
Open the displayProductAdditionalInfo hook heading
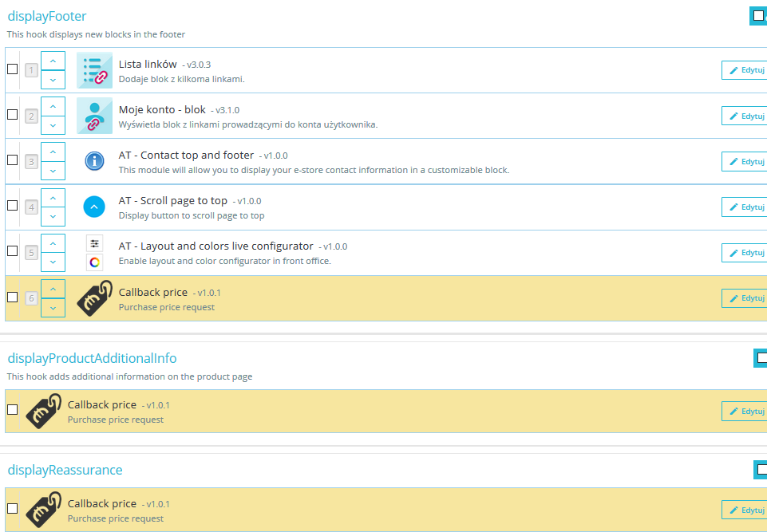(92, 358)
